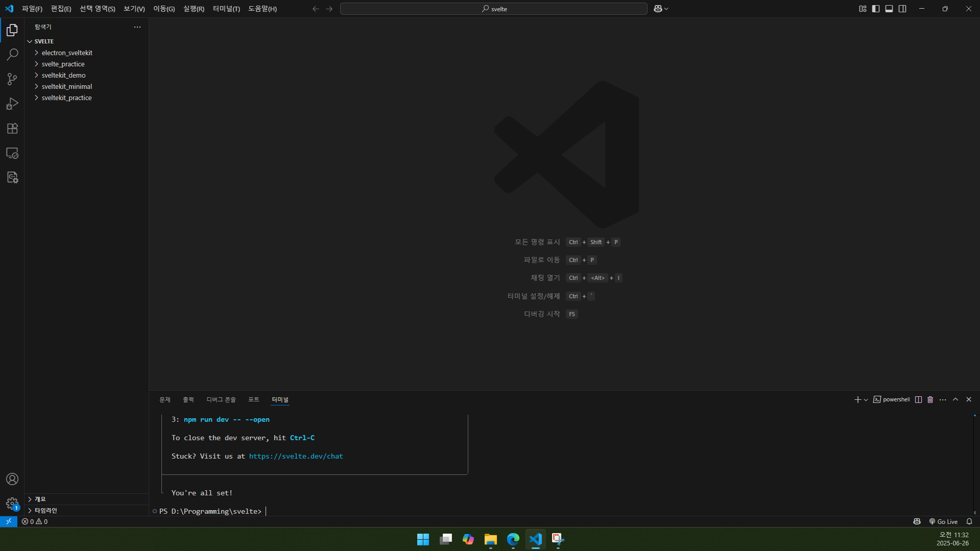Customize layout icon in title bar

pyautogui.click(x=863, y=9)
